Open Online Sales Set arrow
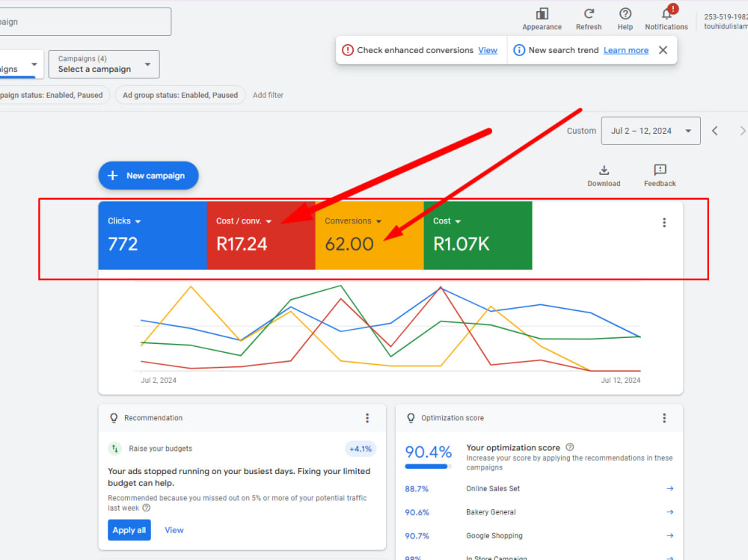Screen dimensions: 748x560 click(x=669, y=488)
